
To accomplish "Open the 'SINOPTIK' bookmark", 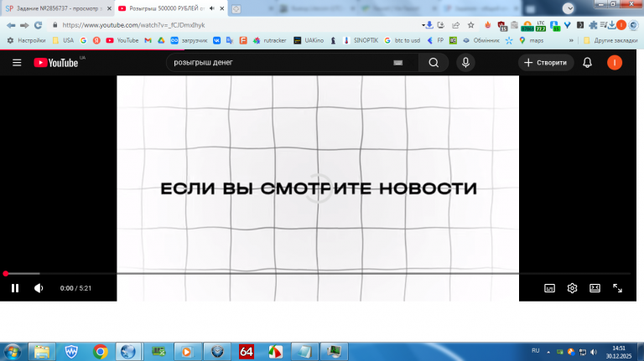I will (x=361, y=40).
